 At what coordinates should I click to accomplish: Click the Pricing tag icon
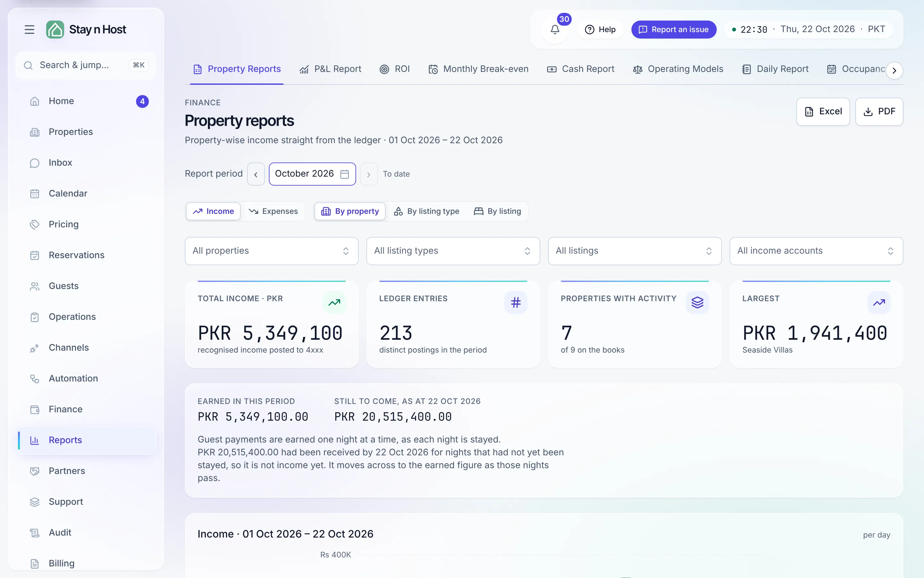(35, 224)
